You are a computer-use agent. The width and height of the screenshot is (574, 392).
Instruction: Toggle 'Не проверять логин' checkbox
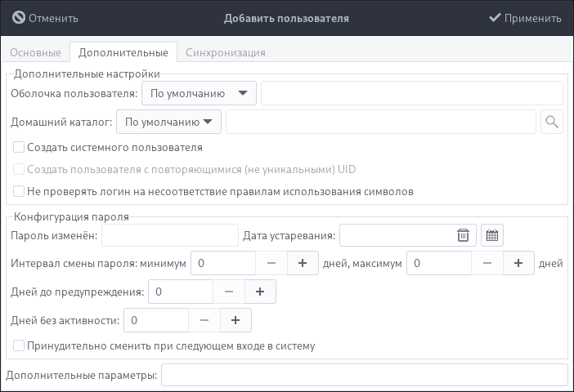pyautogui.click(x=19, y=192)
